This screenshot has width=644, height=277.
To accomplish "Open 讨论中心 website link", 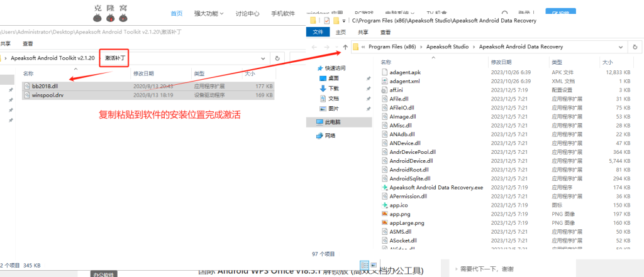I will coord(247,13).
